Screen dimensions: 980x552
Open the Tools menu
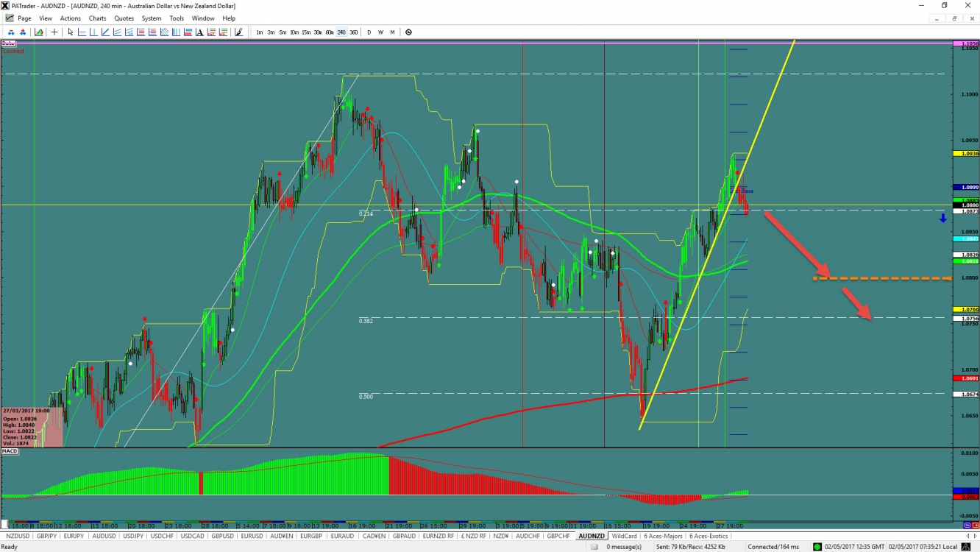tap(177, 18)
